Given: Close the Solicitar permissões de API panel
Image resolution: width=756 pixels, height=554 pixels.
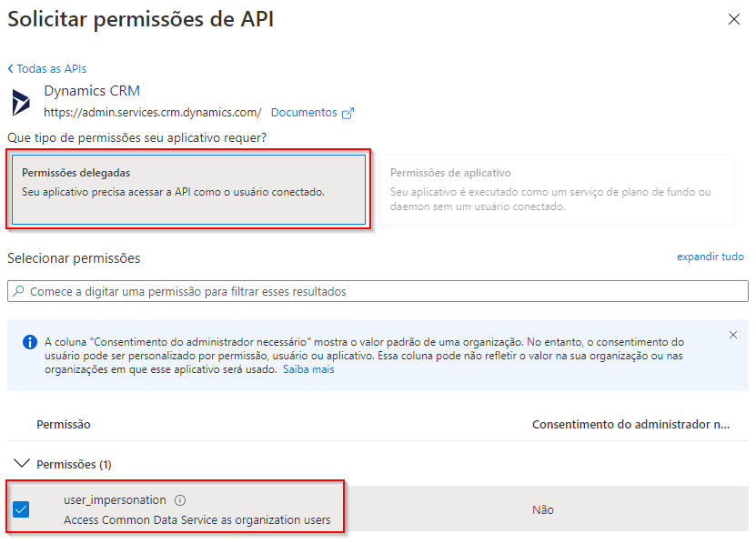Looking at the screenshot, I should point(734,19).
